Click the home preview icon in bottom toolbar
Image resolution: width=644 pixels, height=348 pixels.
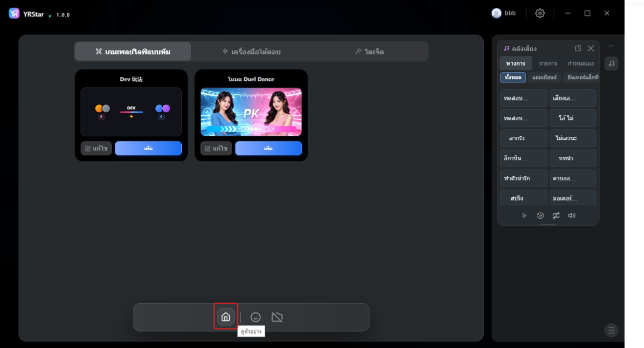coord(226,317)
